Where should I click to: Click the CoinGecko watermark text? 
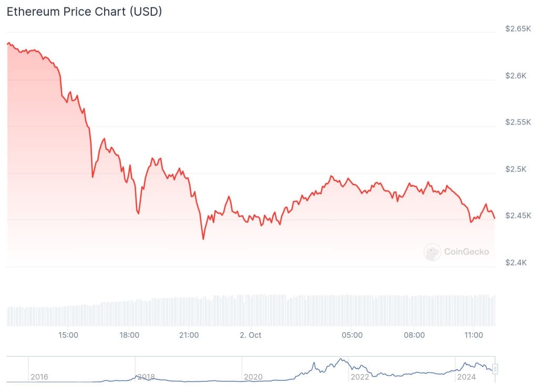coord(467,252)
